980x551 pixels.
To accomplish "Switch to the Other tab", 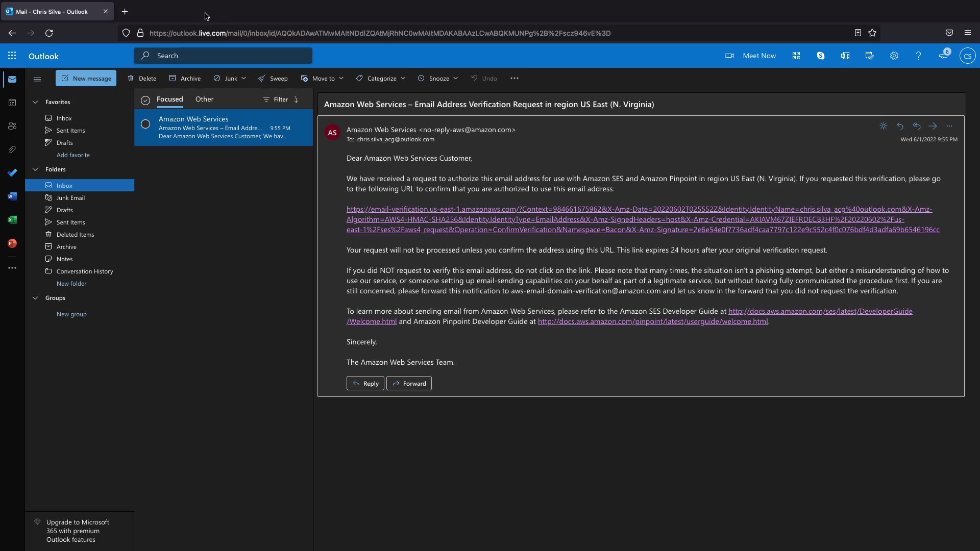I will [x=204, y=99].
